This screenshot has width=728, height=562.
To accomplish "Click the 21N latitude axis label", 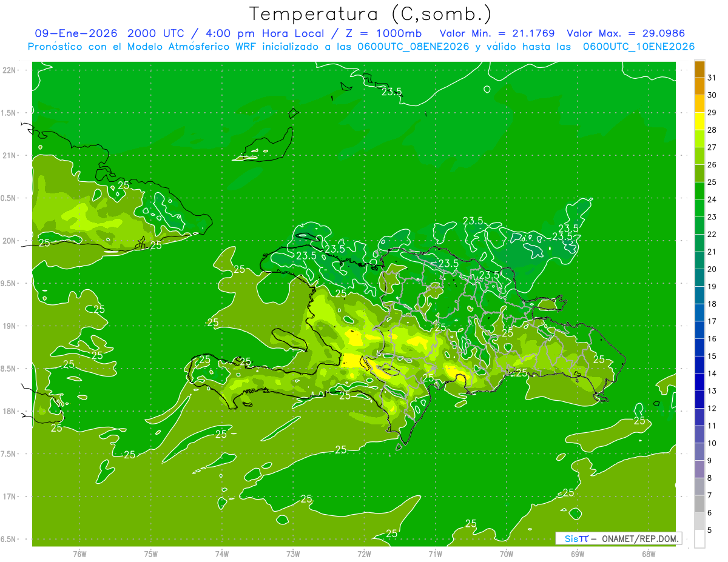I will click(x=9, y=155).
